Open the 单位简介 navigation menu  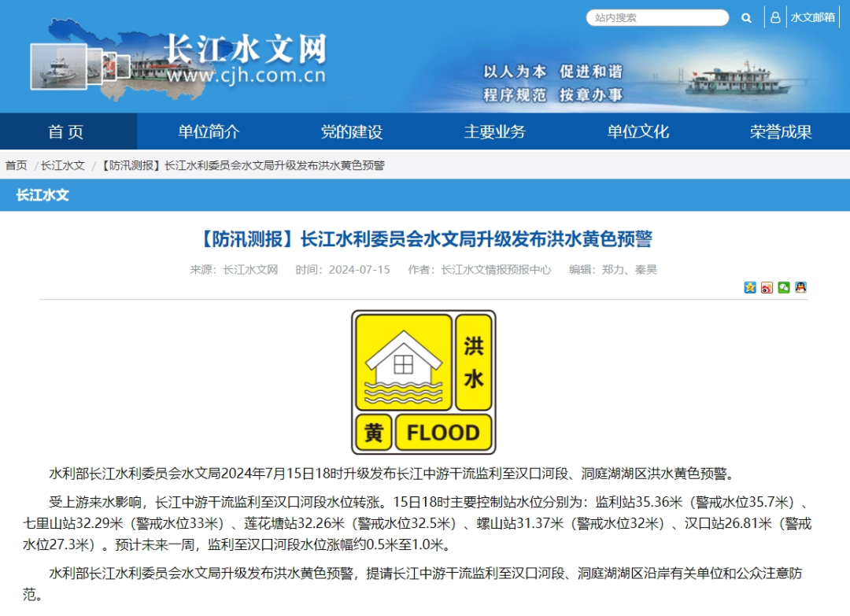pos(209,131)
